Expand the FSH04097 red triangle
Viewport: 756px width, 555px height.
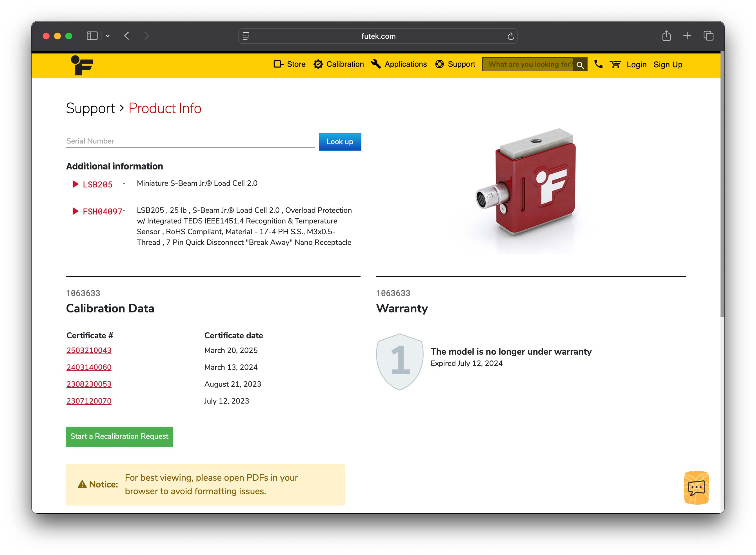[x=75, y=211]
